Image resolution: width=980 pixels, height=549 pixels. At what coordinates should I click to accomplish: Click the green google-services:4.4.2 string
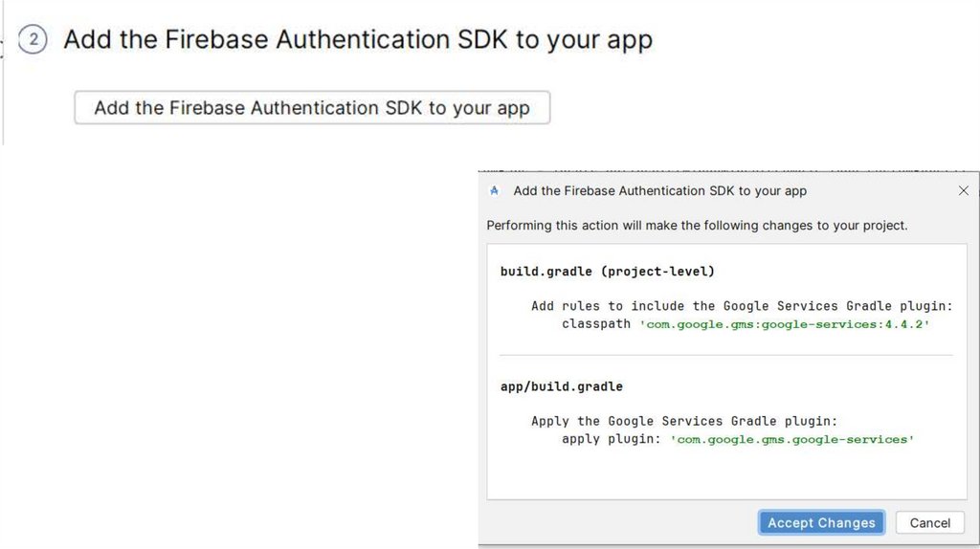[785, 324]
